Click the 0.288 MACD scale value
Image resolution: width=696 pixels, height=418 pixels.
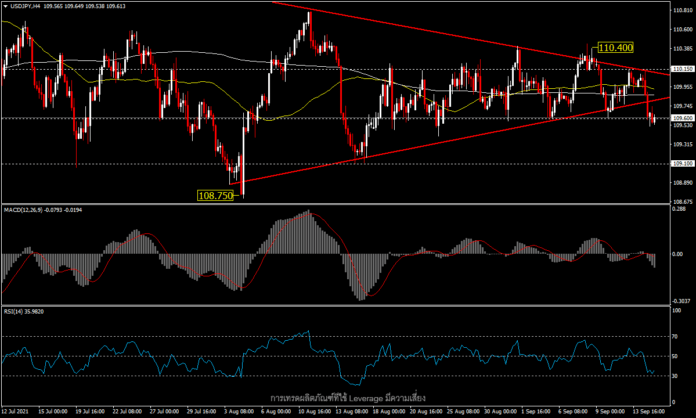point(677,208)
